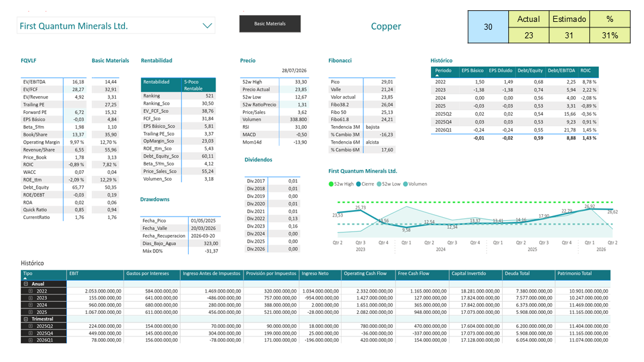This screenshot has width=644, height=362.
Task: Click the 31% percentage cell
Action: [610, 35]
